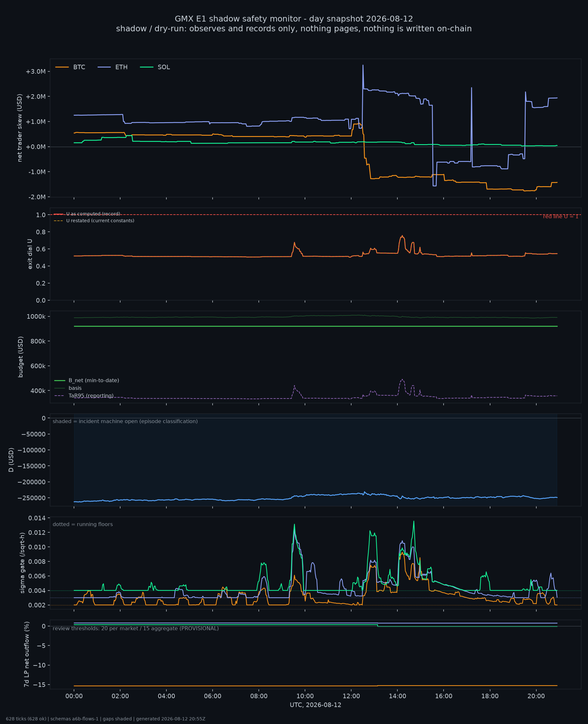Click the '14:00' time tick label
This screenshot has width=588, height=724.
pyautogui.click(x=397, y=696)
